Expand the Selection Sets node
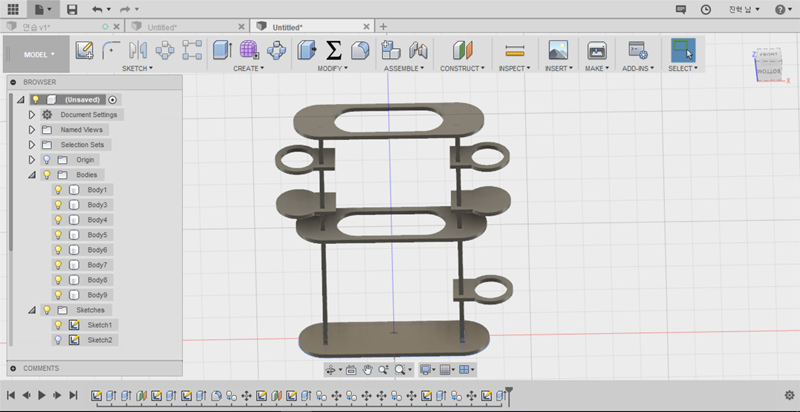Viewport: 800px width, 412px height. (x=32, y=145)
